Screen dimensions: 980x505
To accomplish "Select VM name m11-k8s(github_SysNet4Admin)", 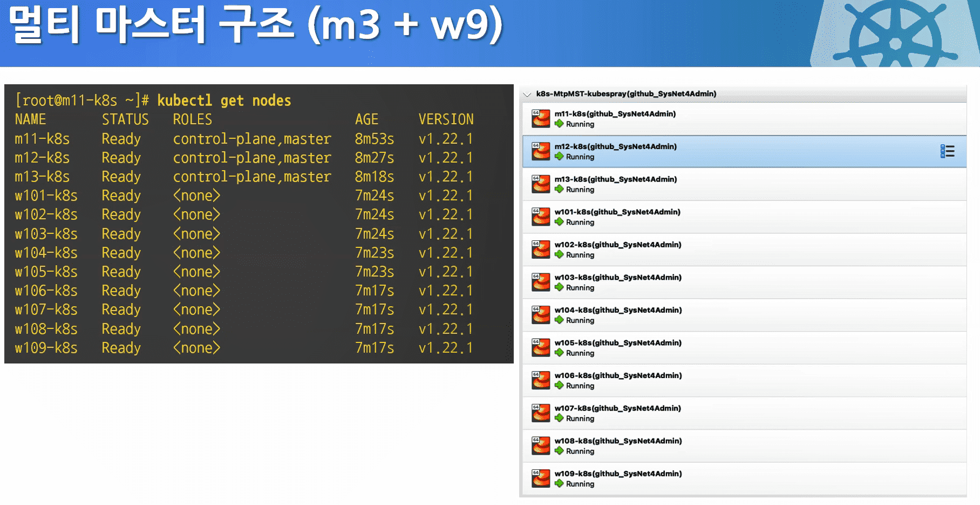I will [615, 114].
